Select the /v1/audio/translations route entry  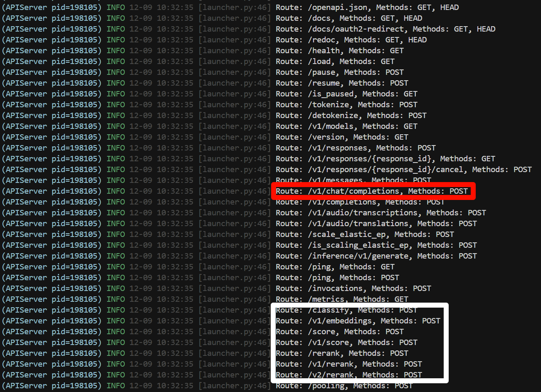coord(376,224)
